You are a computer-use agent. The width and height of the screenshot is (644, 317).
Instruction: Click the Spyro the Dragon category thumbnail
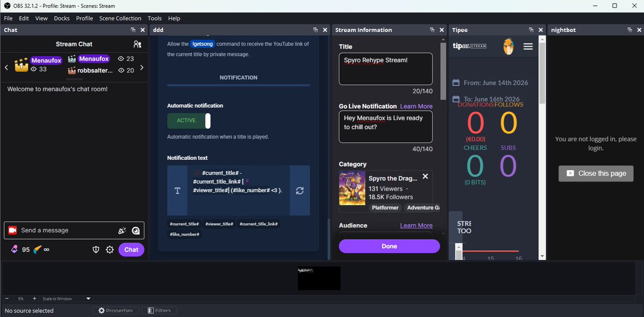tap(352, 189)
